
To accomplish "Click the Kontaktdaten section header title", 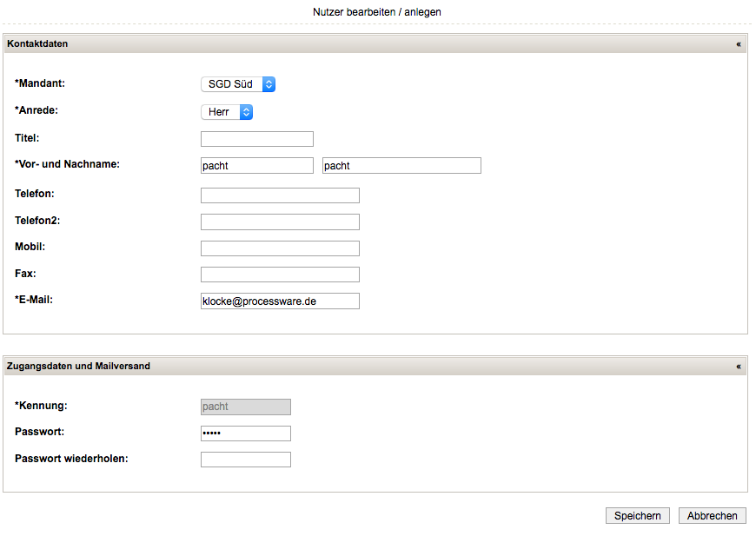I will tap(37, 43).
